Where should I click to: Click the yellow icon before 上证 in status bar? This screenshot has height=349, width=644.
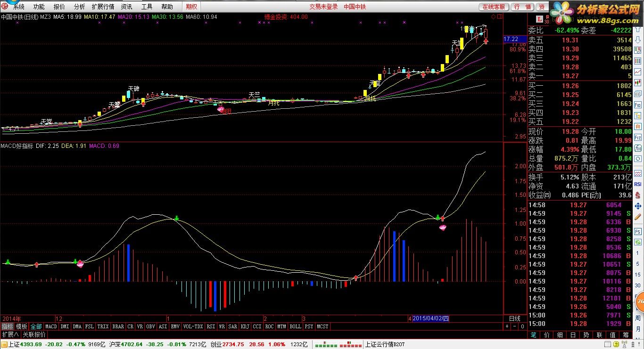4,344
